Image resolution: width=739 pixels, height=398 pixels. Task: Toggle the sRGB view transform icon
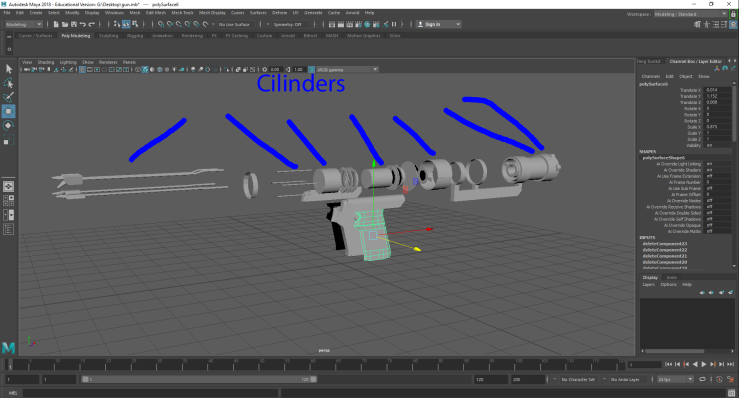(x=312, y=70)
